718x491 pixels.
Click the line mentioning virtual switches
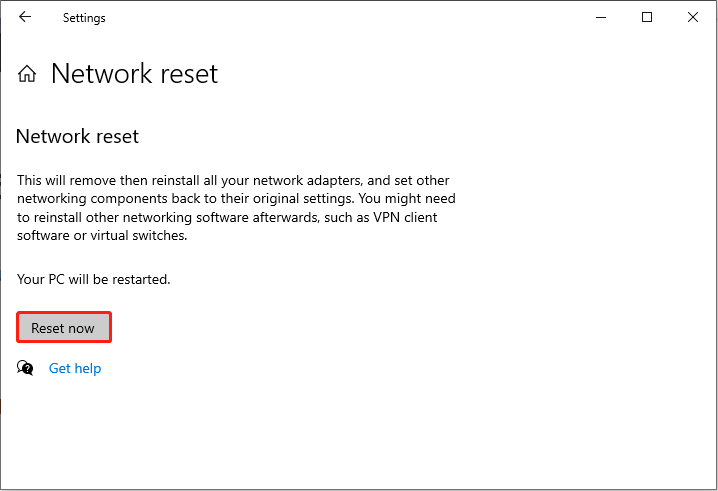(x=102, y=235)
